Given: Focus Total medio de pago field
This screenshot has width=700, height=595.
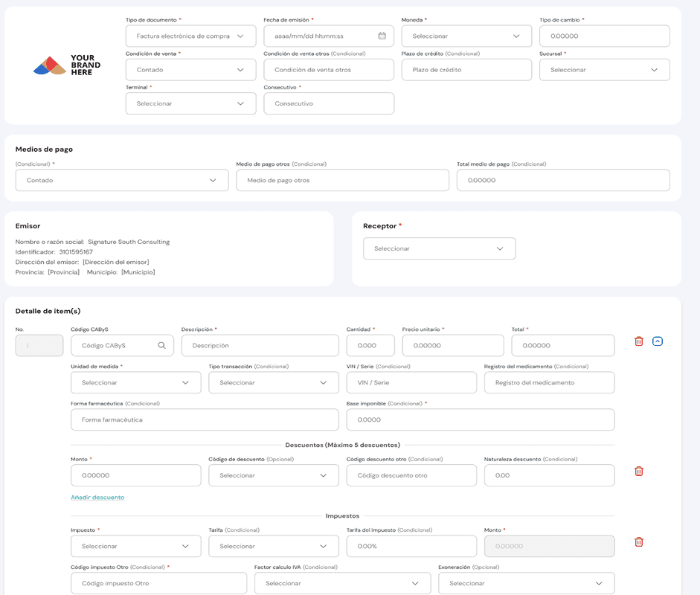Looking at the screenshot, I should tap(563, 180).
